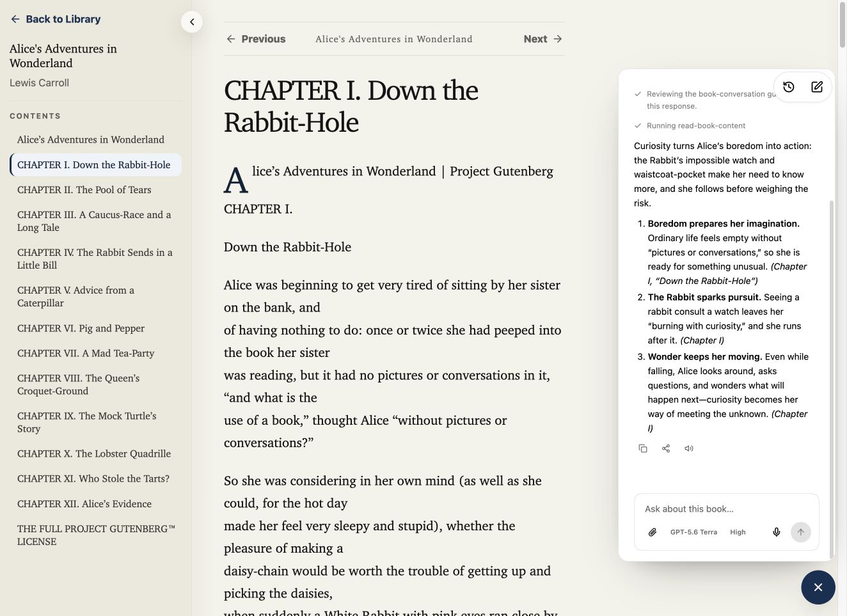Collapse the sidebar with the chevron button
Image resolution: width=847 pixels, height=616 pixels.
(192, 22)
